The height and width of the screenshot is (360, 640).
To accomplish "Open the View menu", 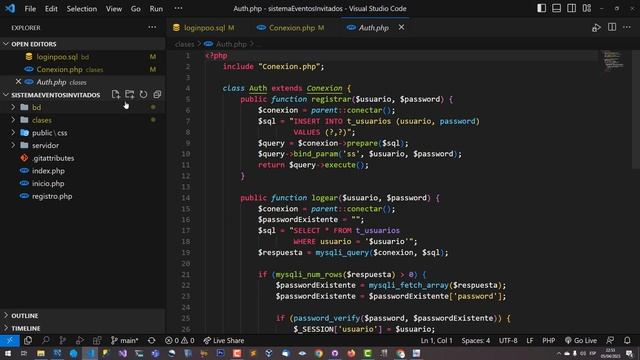I will pyautogui.click(x=113, y=9).
